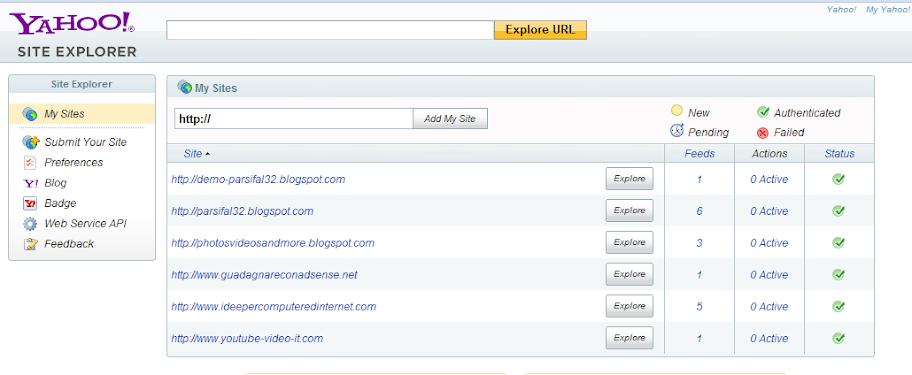
Task: Click the globe icon beside My Sites sidebar
Action: point(30,114)
